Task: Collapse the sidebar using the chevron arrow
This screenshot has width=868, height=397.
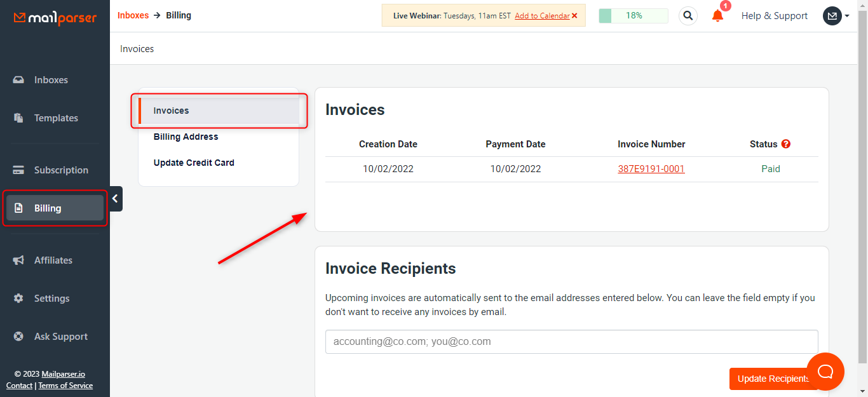Action: click(x=115, y=198)
